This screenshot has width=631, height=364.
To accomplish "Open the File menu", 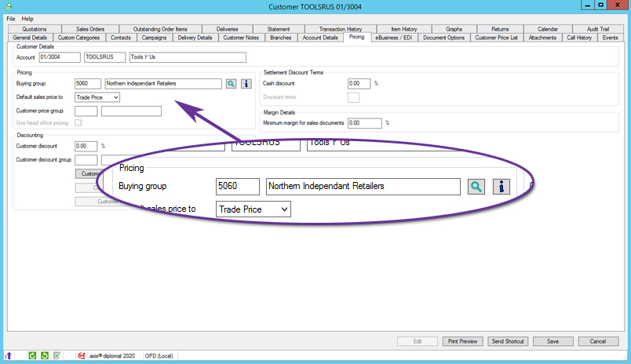I will click(x=11, y=19).
